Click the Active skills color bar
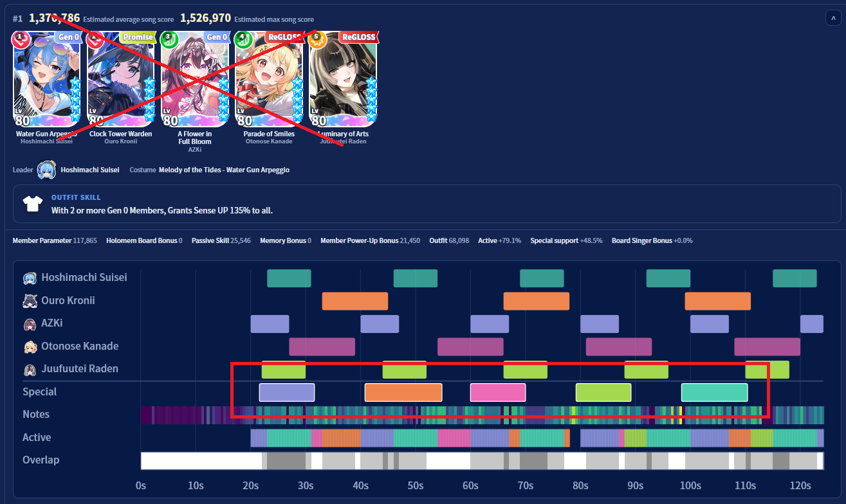Image resolution: width=846 pixels, height=504 pixels. point(537,438)
